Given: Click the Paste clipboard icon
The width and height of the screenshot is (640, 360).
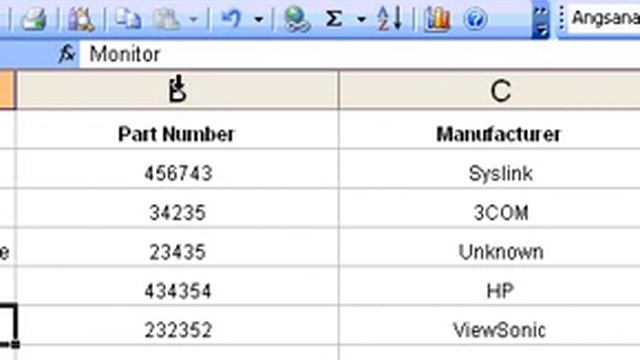Looking at the screenshot, I should click(166, 19).
